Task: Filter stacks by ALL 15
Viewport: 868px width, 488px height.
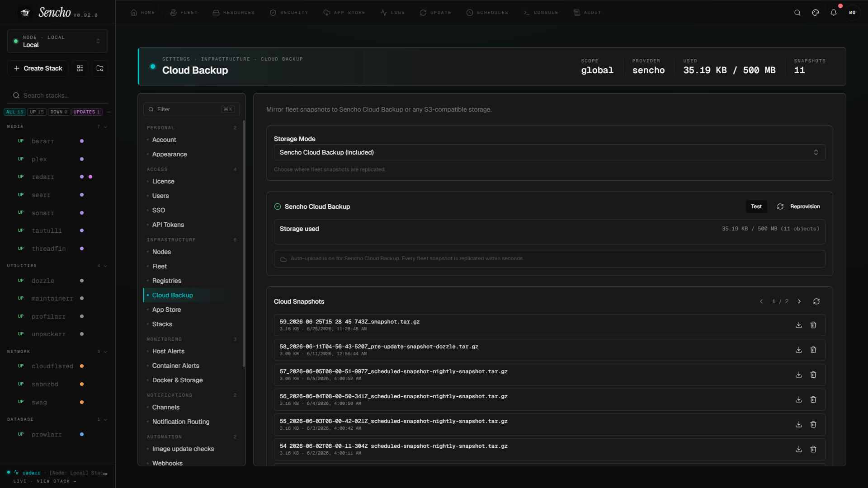Action: (x=15, y=112)
